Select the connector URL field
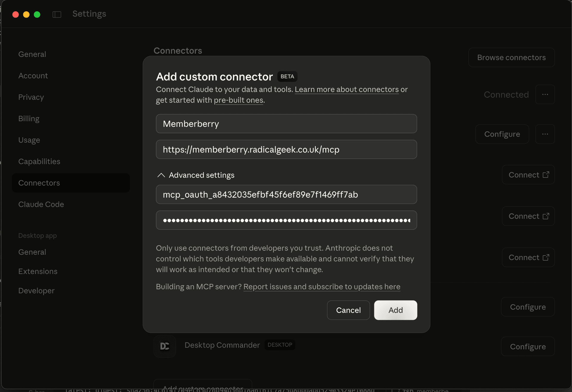 click(286, 149)
